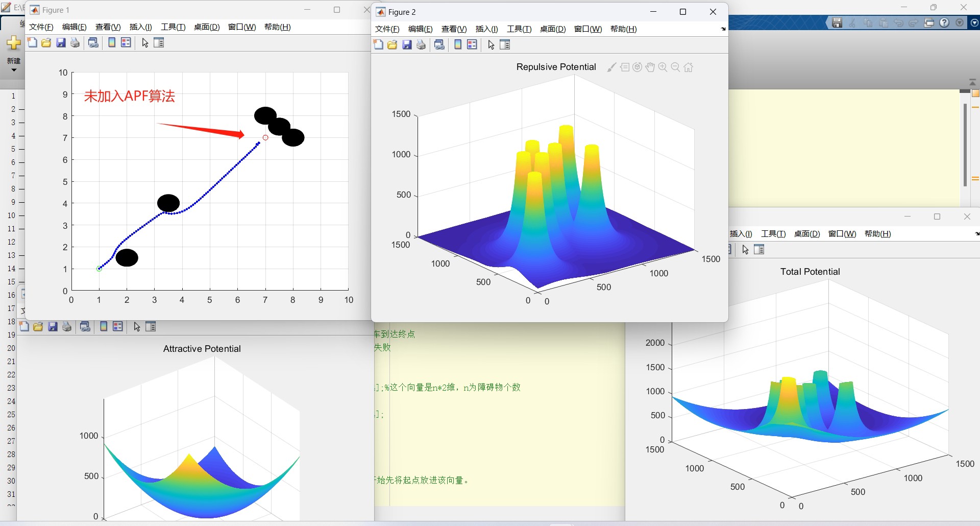
Task: Click Help question mark in MATLAB quick access toolbar
Action: tap(944, 23)
